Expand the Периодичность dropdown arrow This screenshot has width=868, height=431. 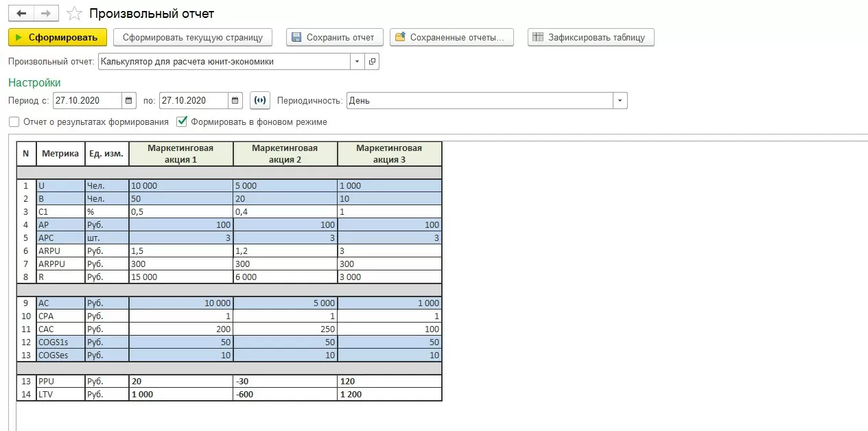(x=620, y=100)
